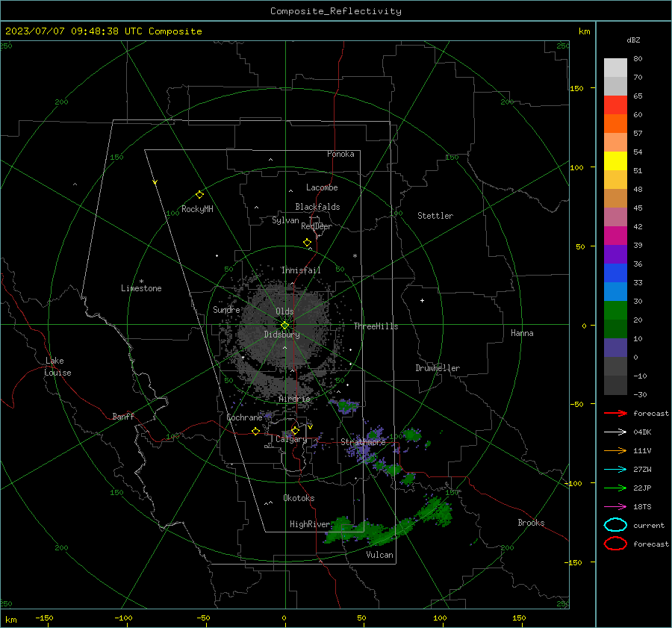672x628 pixels.
Task: Click the yellow V marker northwest of RockyMH
Action: tap(155, 182)
